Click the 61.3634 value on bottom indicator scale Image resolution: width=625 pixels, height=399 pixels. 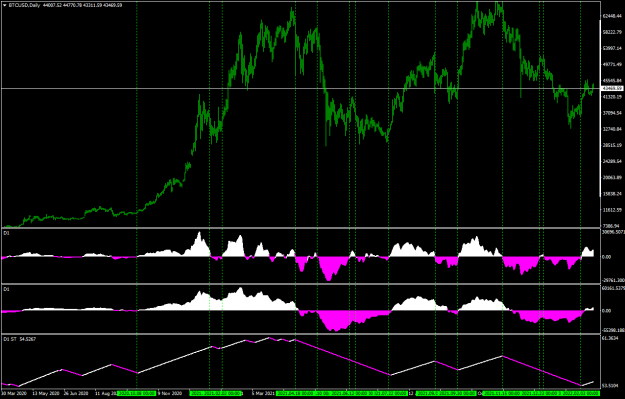point(610,338)
